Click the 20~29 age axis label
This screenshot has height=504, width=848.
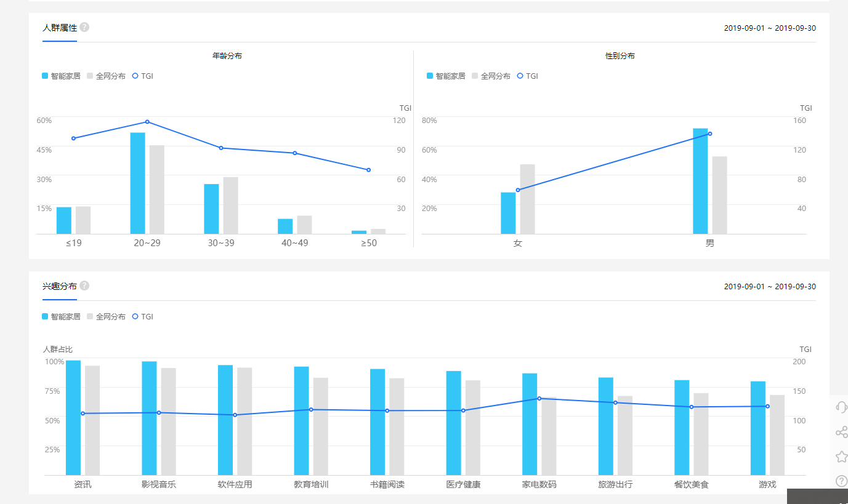pos(147,243)
